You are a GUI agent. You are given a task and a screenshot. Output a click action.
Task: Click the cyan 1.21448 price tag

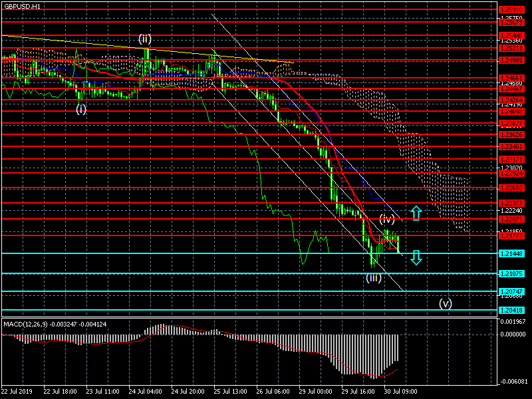coord(511,254)
